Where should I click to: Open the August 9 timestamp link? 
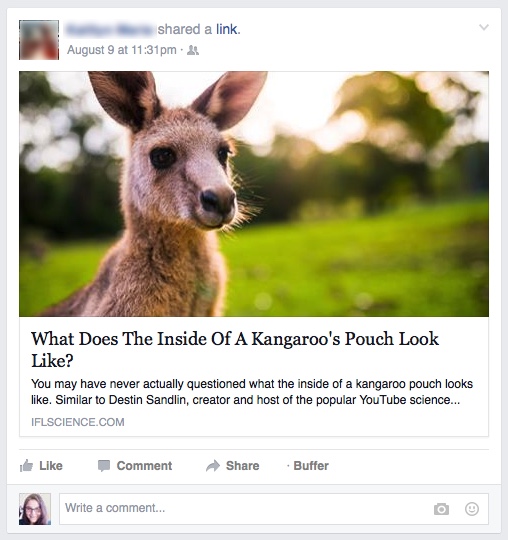pos(122,50)
